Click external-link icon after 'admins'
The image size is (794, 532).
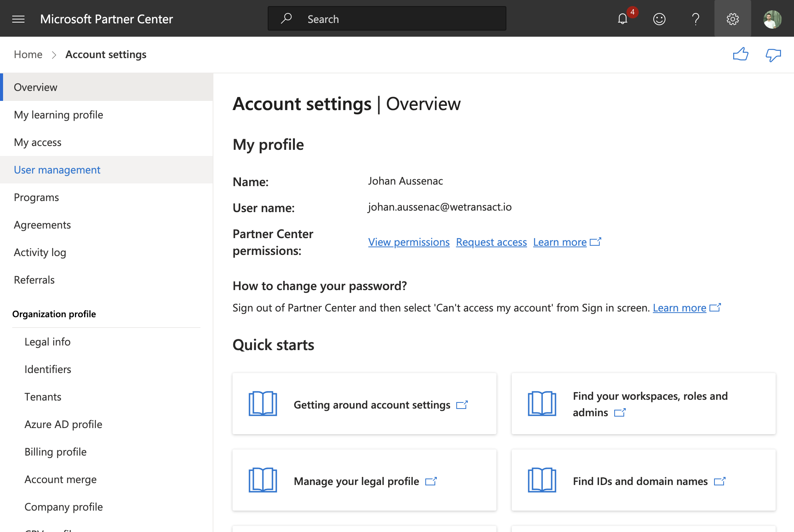click(620, 412)
